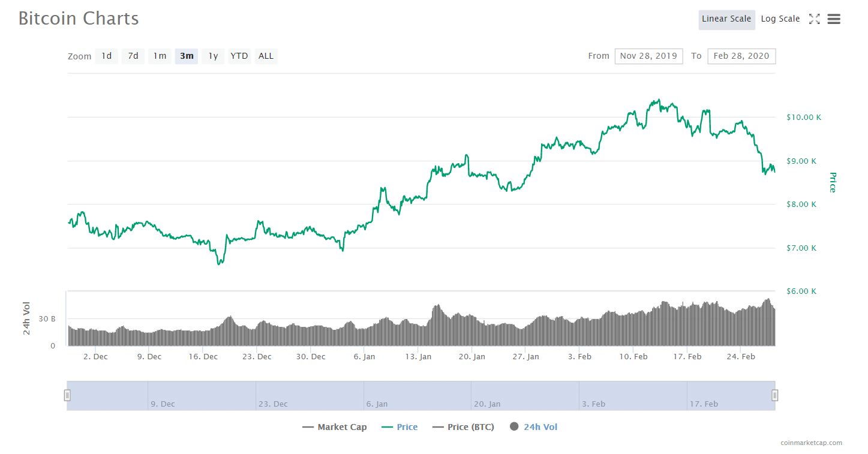Select the 1d zoom range
Viewport: 868px width, 454px height.
(106, 56)
